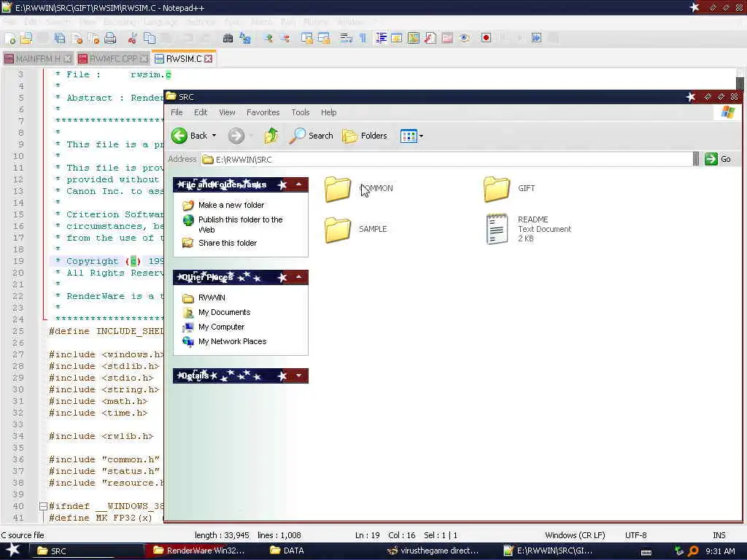
Task: Click the Zoom Out icon in Notepad++
Action: 285,38
